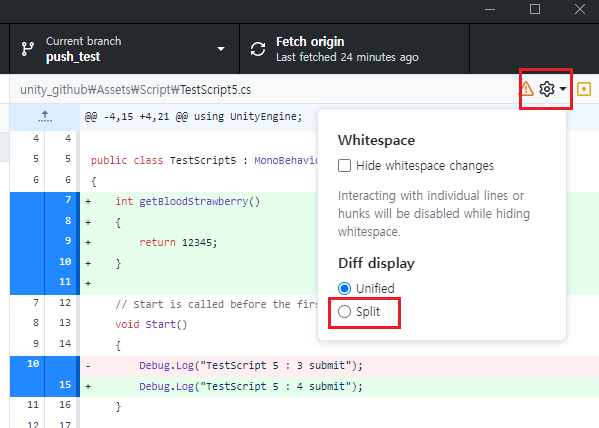Select the Split diff display option

pos(344,312)
